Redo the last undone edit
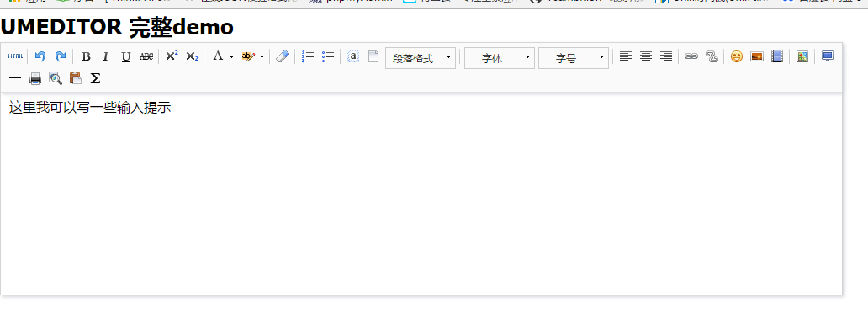868x329 pixels. [61, 56]
